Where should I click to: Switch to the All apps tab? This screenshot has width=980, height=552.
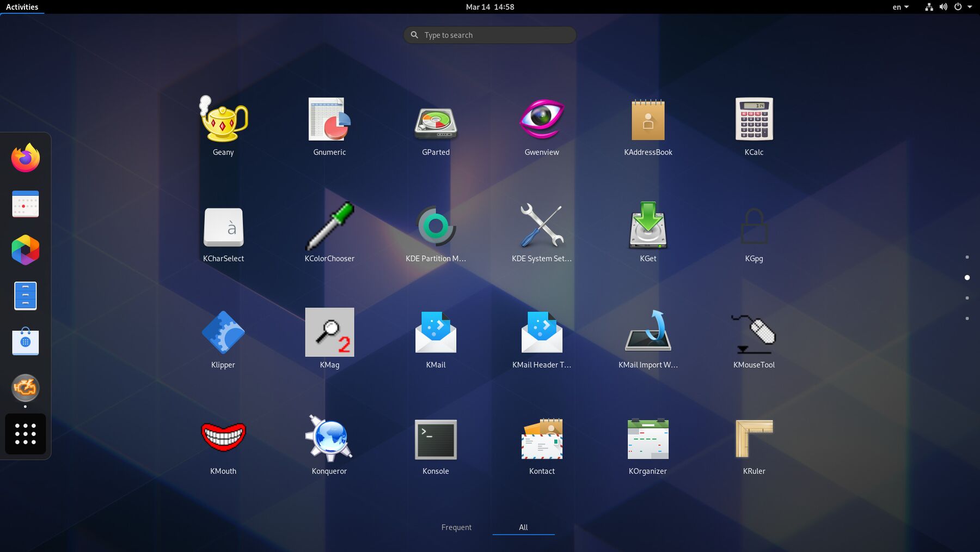click(523, 527)
